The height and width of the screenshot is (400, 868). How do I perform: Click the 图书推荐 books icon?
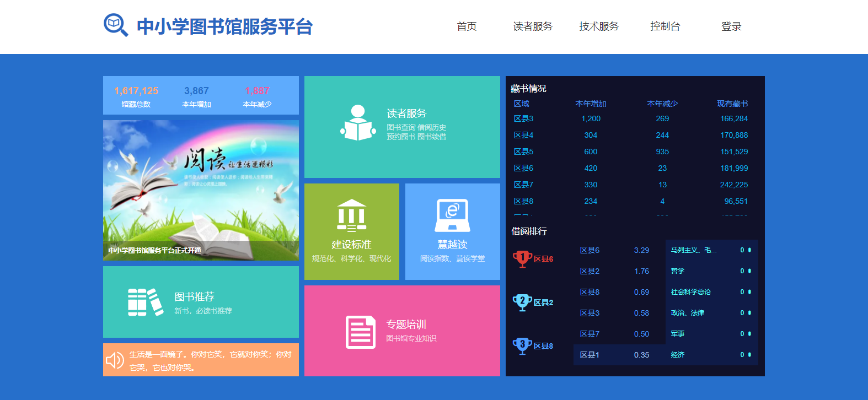point(146,302)
